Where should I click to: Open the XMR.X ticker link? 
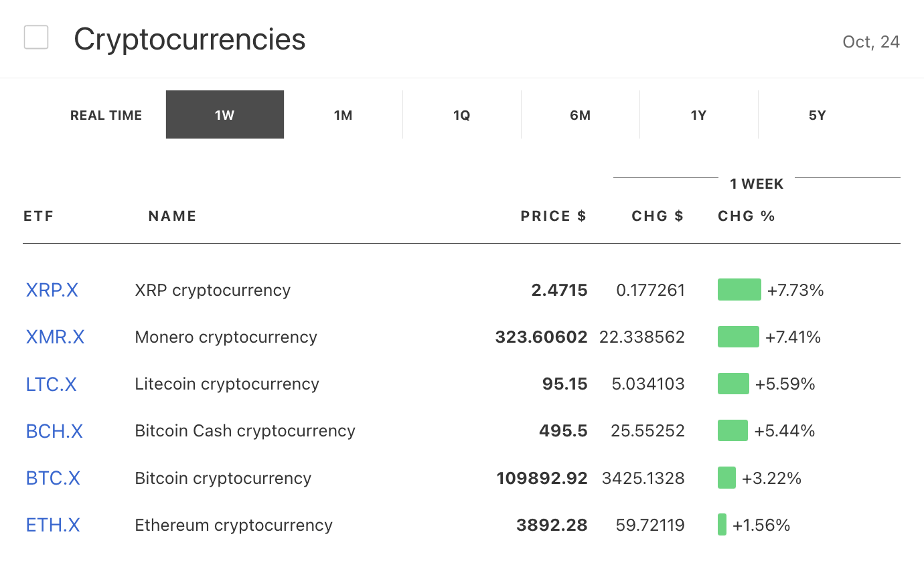tap(55, 337)
